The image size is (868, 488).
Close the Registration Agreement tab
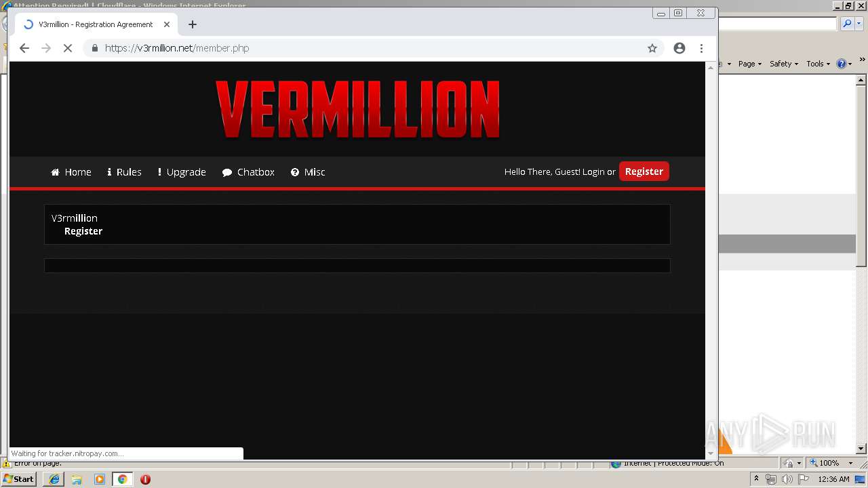tap(167, 24)
